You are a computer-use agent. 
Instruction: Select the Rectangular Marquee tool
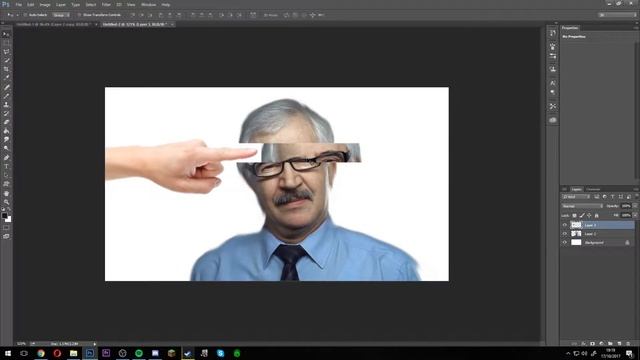6,43
